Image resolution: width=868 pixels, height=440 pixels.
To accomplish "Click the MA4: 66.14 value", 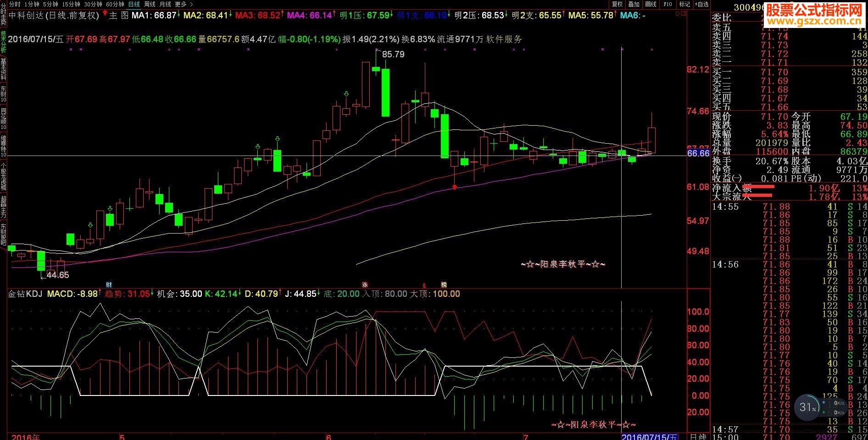I will [309, 15].
